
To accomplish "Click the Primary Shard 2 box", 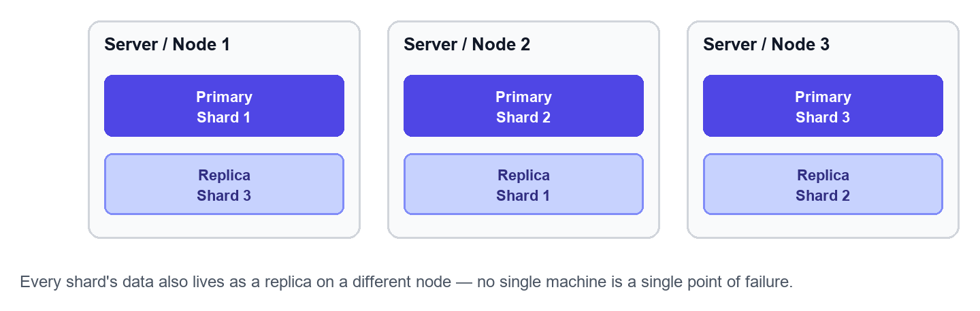I will pos(523,106).
